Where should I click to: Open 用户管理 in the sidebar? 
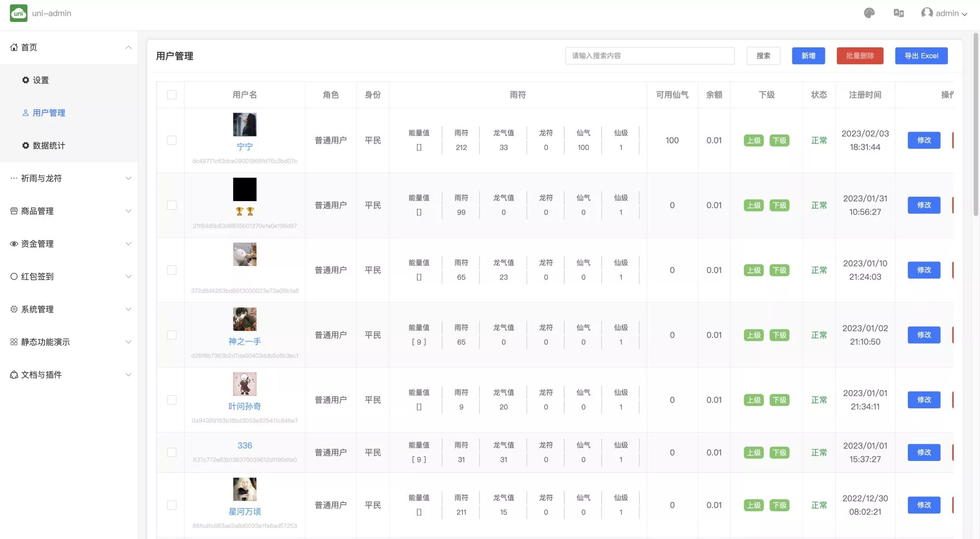(49, 113)
